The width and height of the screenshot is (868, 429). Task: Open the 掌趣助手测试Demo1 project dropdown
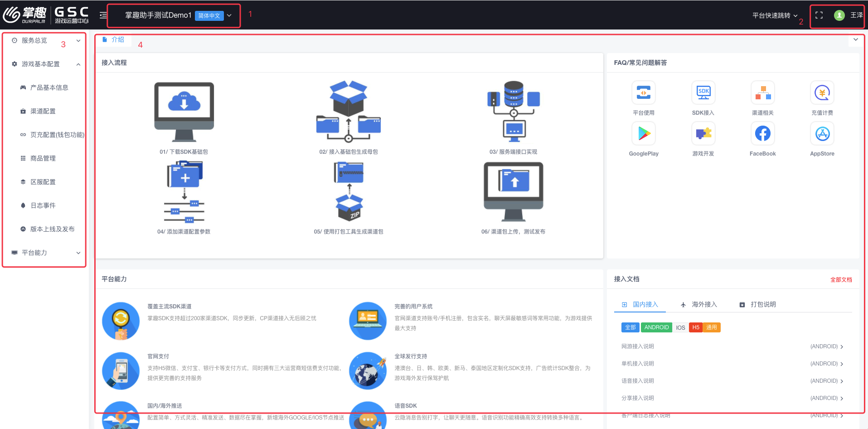(x=178, y=15)
